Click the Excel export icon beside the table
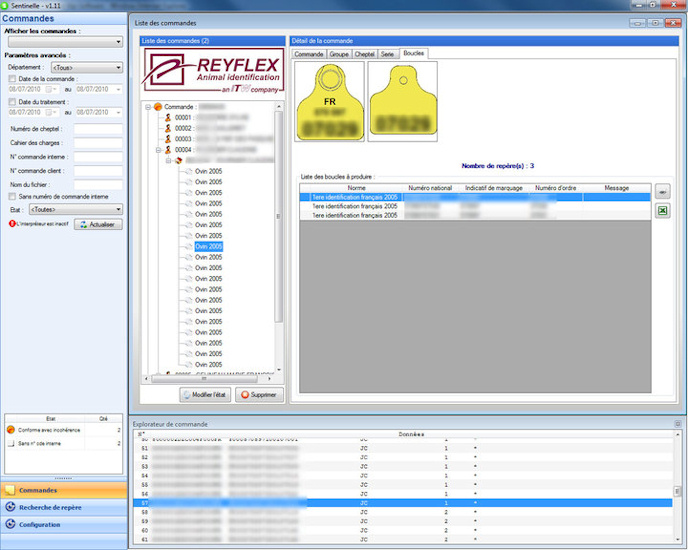This screenshot has width=688, height=550. [x=662, y=211]
